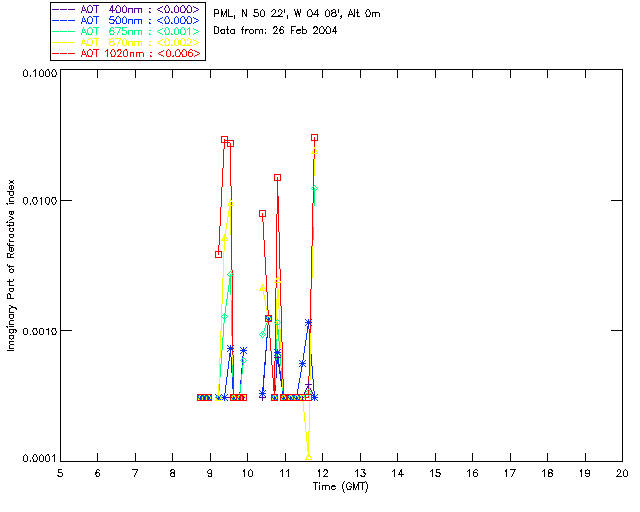Click the x-axis label 7
The width and height of the screenshot is (640, 512).
[x=135, y=473]
